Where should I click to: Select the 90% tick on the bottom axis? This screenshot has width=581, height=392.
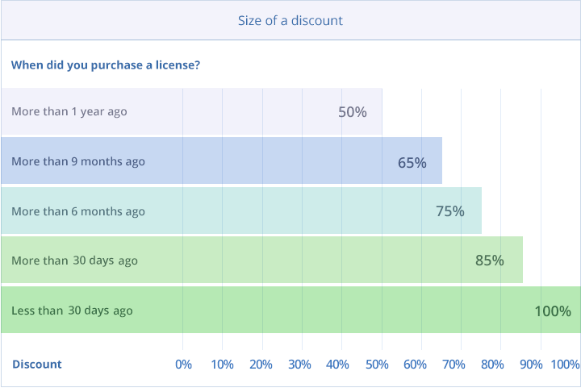pos(531,365)
